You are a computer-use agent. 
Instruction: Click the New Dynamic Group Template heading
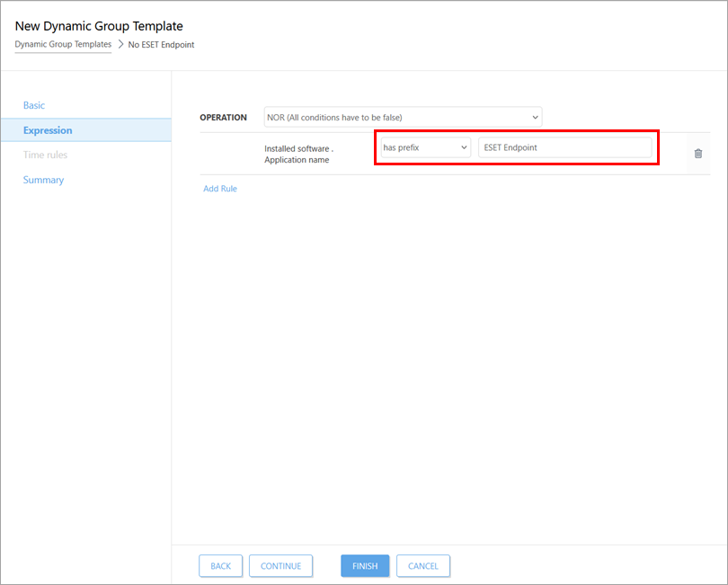click(x=99, y=26)
